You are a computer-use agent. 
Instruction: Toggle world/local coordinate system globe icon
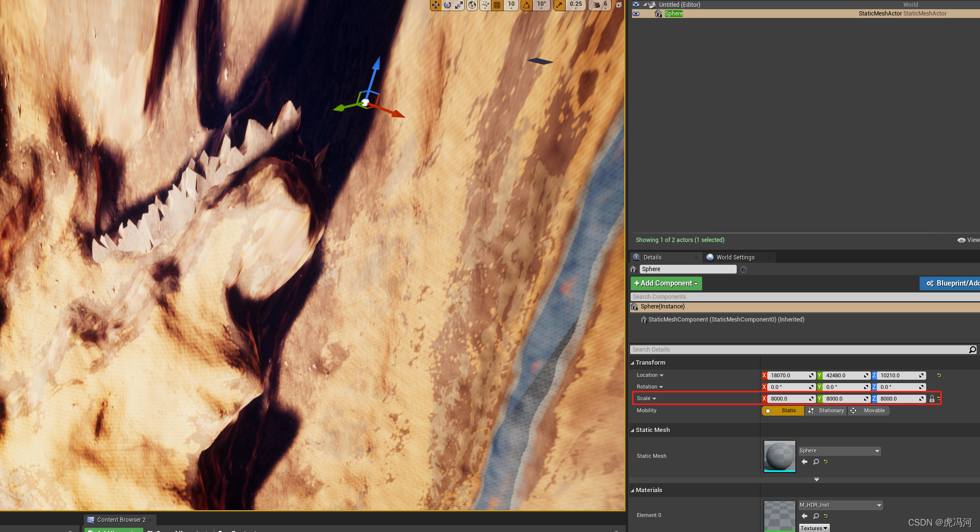point(472,5)
